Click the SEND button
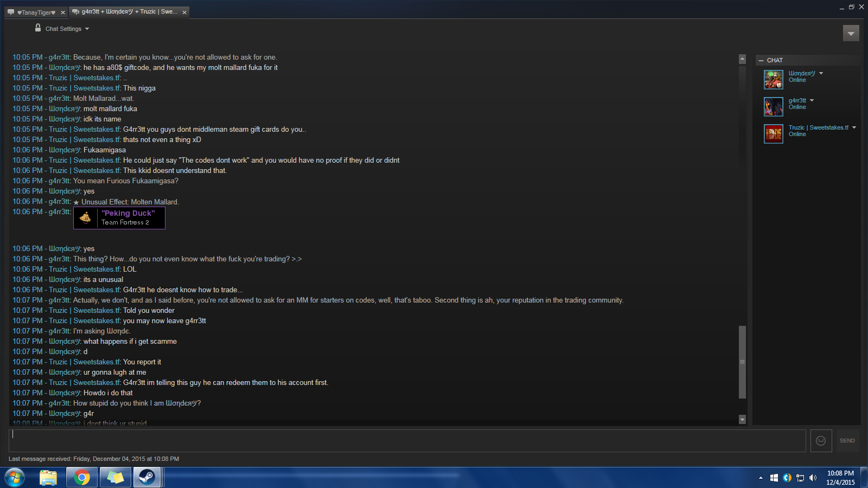Image resolution: width=868 pixels, height=488 pixels. (847, 441)
